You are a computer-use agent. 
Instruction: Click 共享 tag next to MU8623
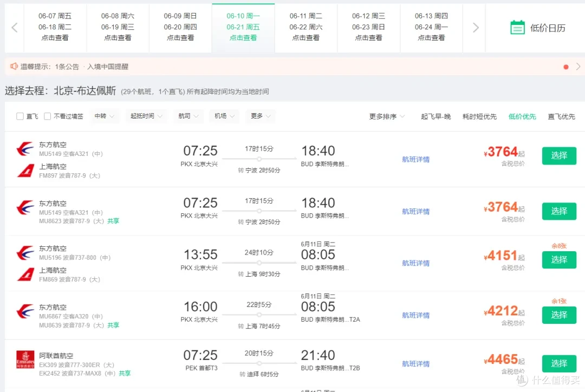click(x=113, y=221)
